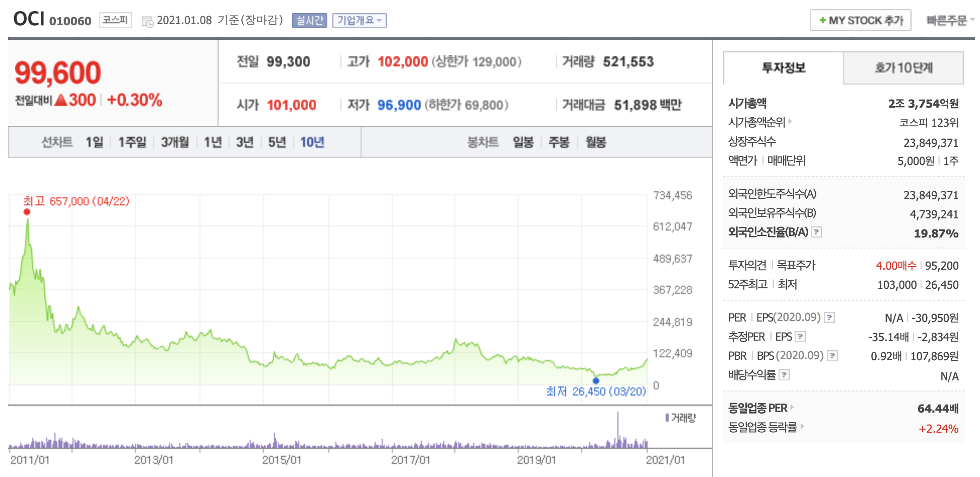This screenshot has width=980, height=477.
Task: Select the 1년 line chart period
Action: pyautogui.click(x=213, y=142)
